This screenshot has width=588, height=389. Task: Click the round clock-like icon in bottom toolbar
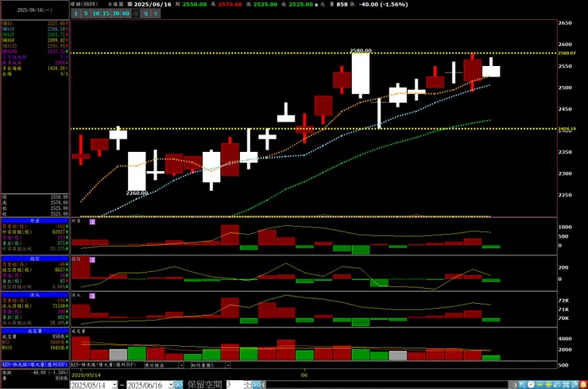[531, 384]
